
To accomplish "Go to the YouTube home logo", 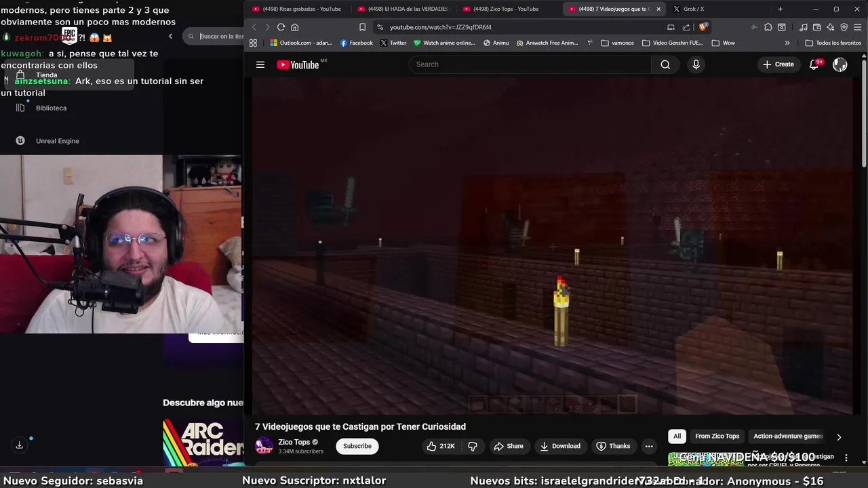I will tap(298, 64).
